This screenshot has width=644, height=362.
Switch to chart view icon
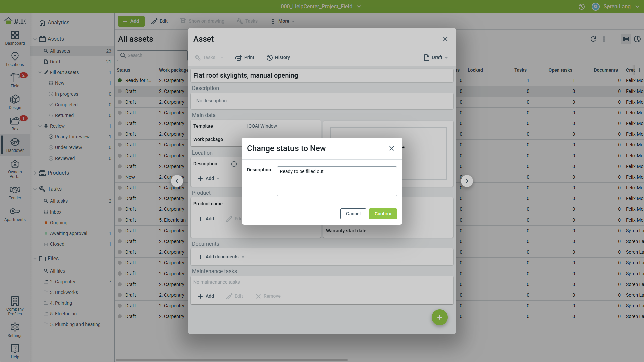(637, 39)
